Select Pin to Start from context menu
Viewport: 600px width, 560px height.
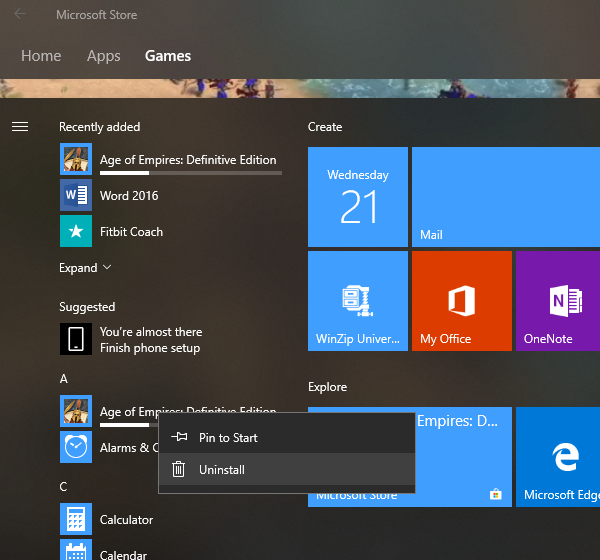(x=228, y=437)
